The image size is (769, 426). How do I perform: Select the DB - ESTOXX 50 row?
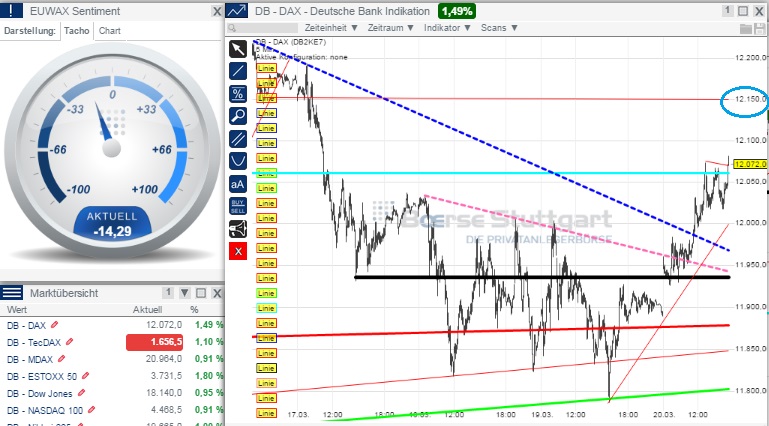coord(112,376)
